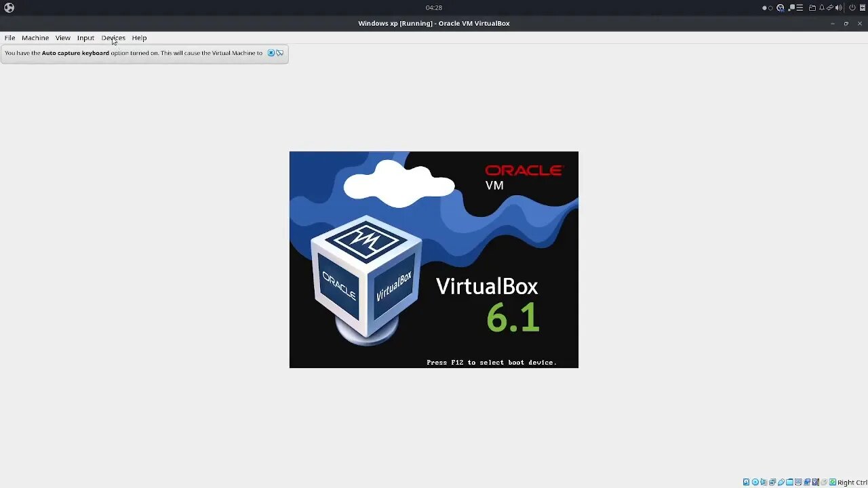Click the optical disk status icon
868x488 pixels.
(755, 483)
